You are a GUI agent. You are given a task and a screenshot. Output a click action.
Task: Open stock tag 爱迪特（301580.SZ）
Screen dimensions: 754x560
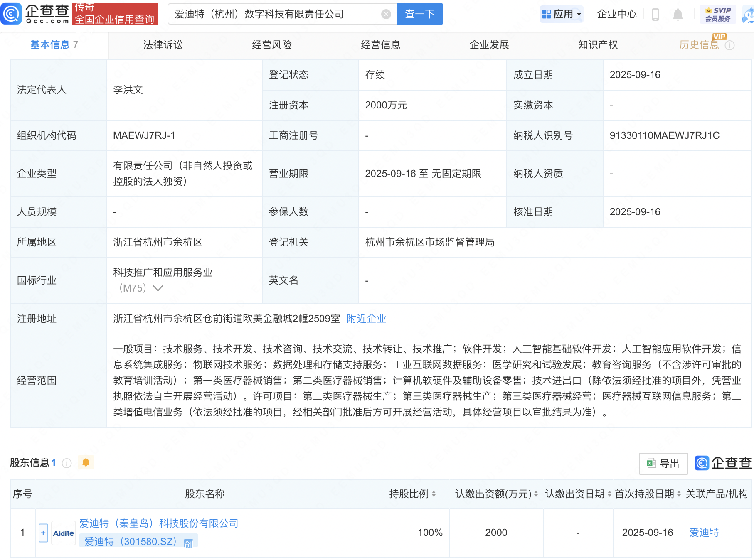(x=131, y=542)
